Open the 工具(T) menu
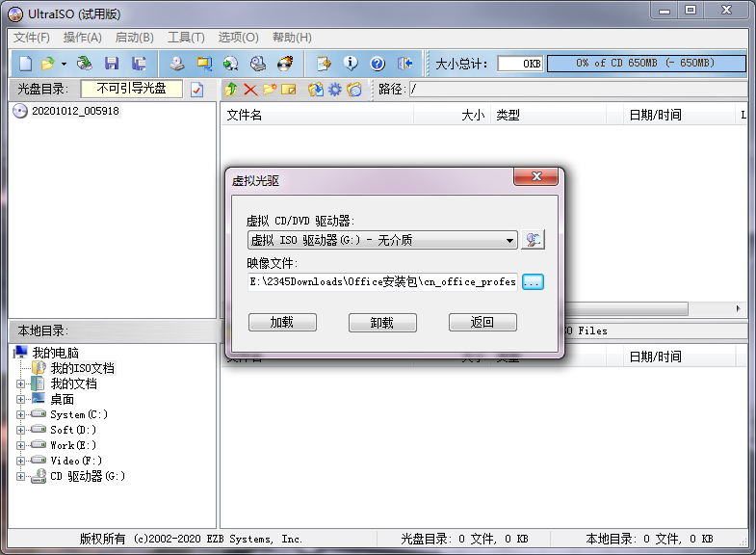The image size is (756, 555). (x=186, y=38)
